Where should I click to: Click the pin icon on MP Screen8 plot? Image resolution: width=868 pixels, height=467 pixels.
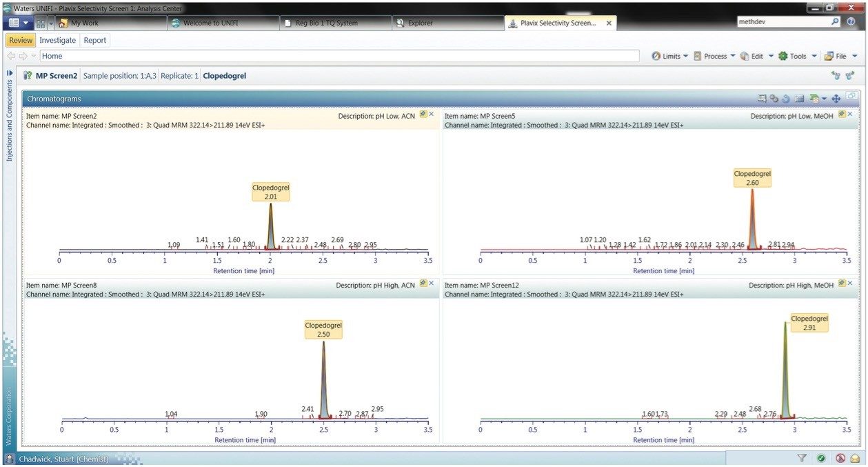click(423, 283)
